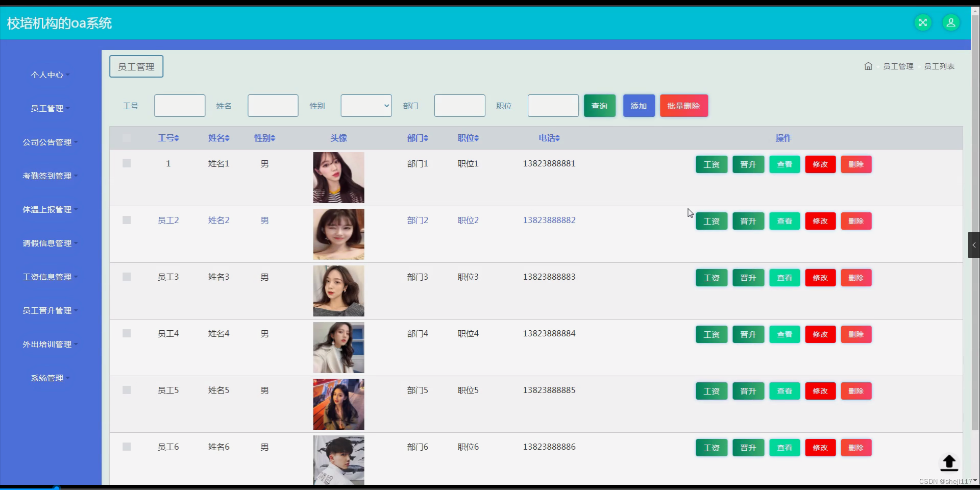Check the select-all checkbox in table header

click(x=126, y=138)
